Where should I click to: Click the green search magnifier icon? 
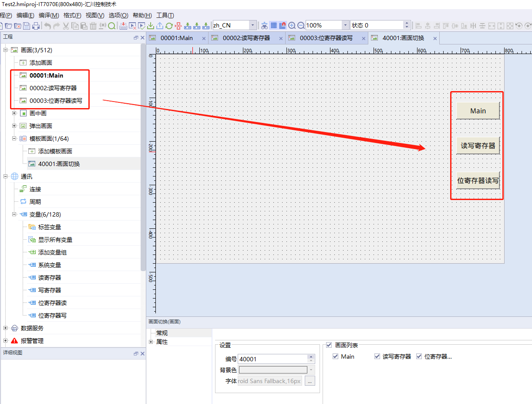111,26
